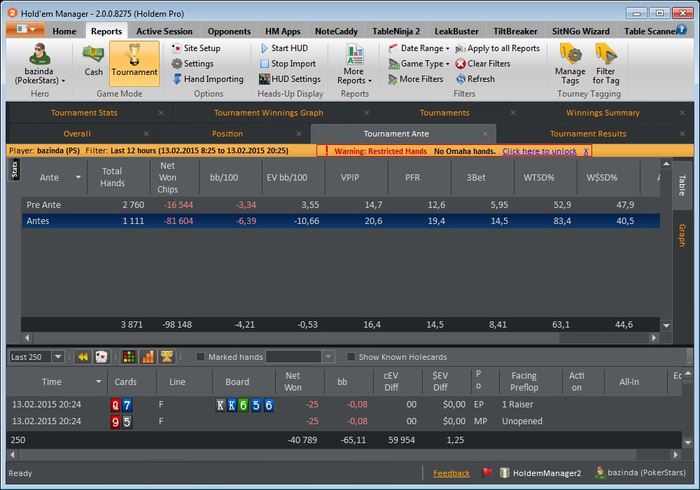Click Clear Filters
Screen dimensions: 700x490
[483, 63]
